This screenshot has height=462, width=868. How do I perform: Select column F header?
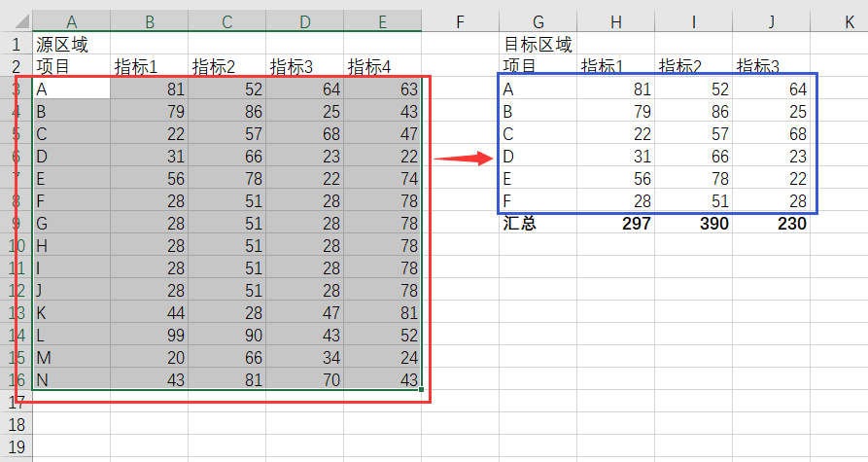460,21
